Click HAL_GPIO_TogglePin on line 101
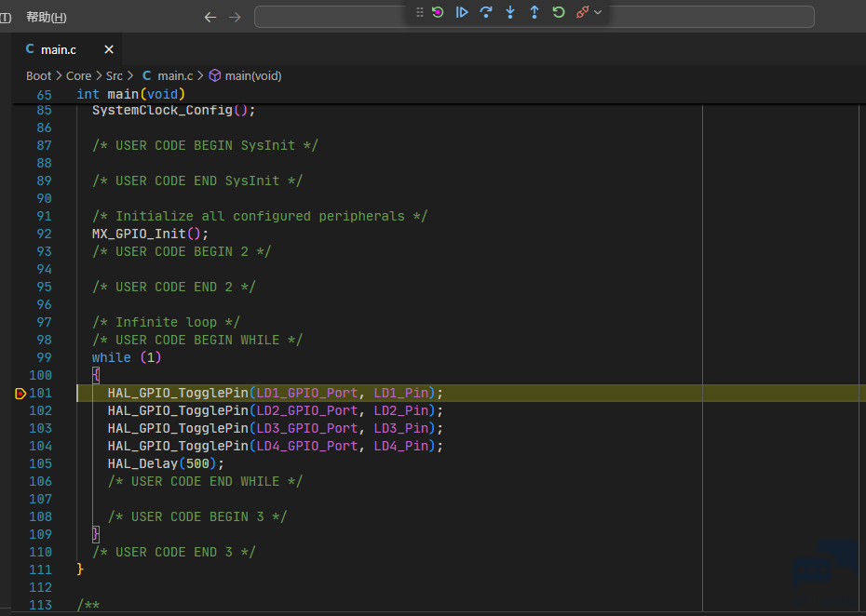The image size is (866, 616). pos(178,393)
